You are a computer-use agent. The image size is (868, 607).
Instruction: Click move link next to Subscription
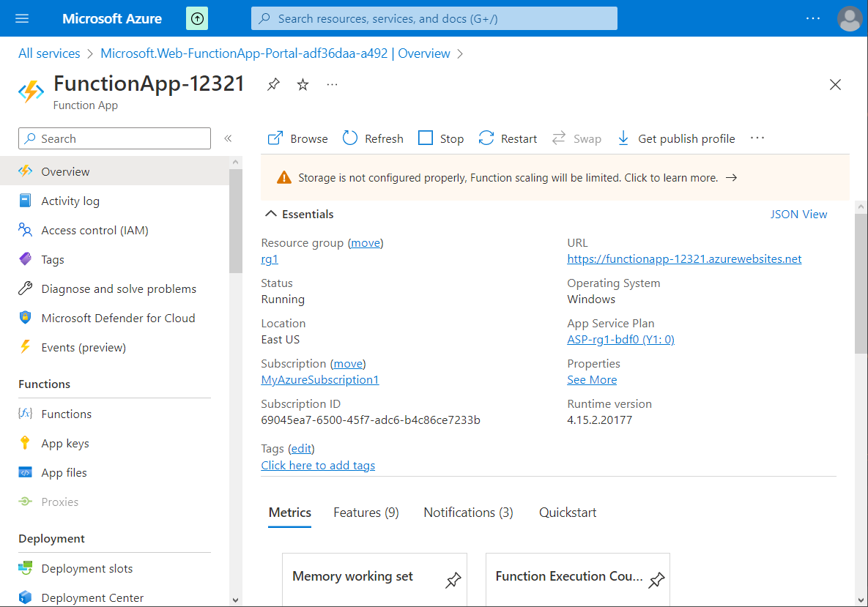coord(348,363)
